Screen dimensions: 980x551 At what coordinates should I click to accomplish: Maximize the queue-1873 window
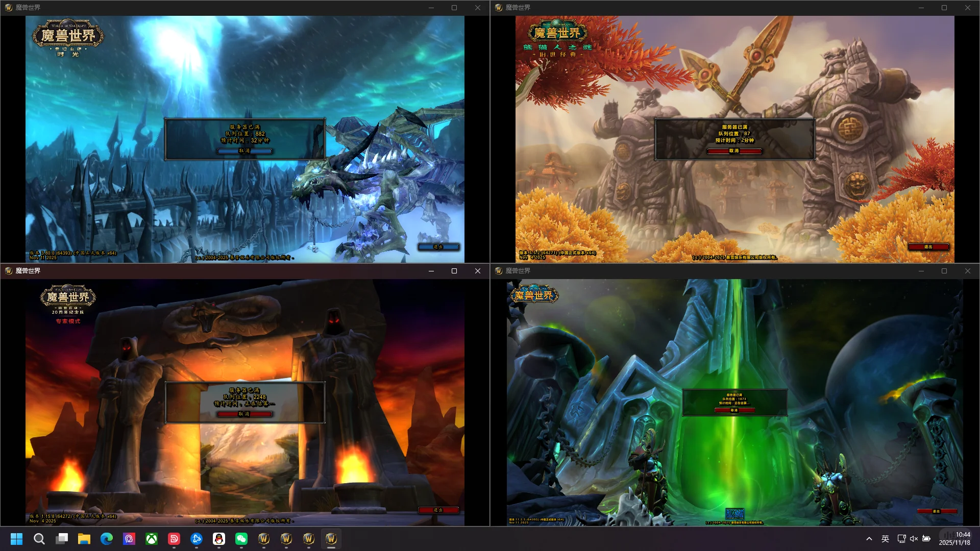[944, 271]
